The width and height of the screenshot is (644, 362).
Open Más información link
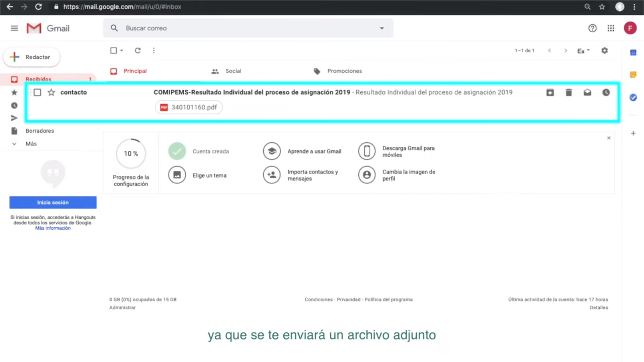coord(53,228)
